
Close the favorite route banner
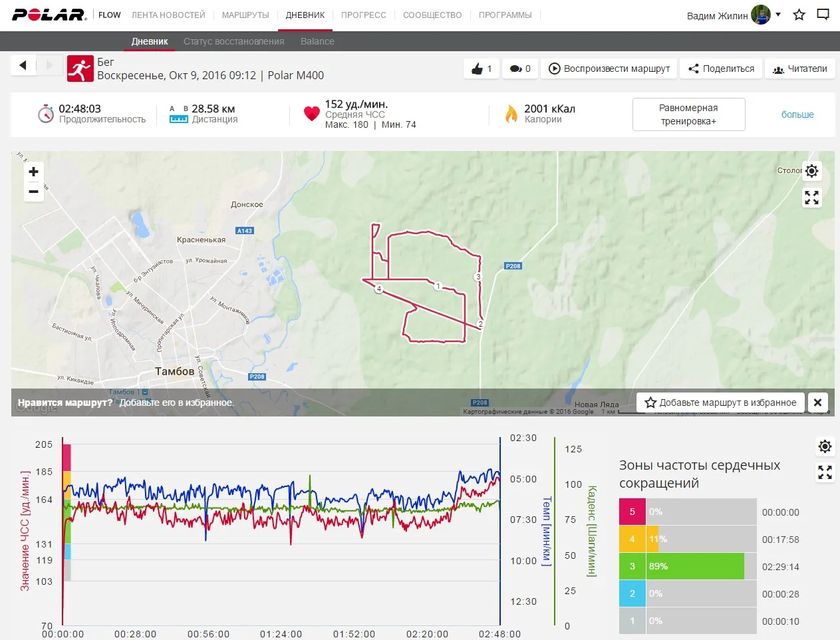coord(818,402)
